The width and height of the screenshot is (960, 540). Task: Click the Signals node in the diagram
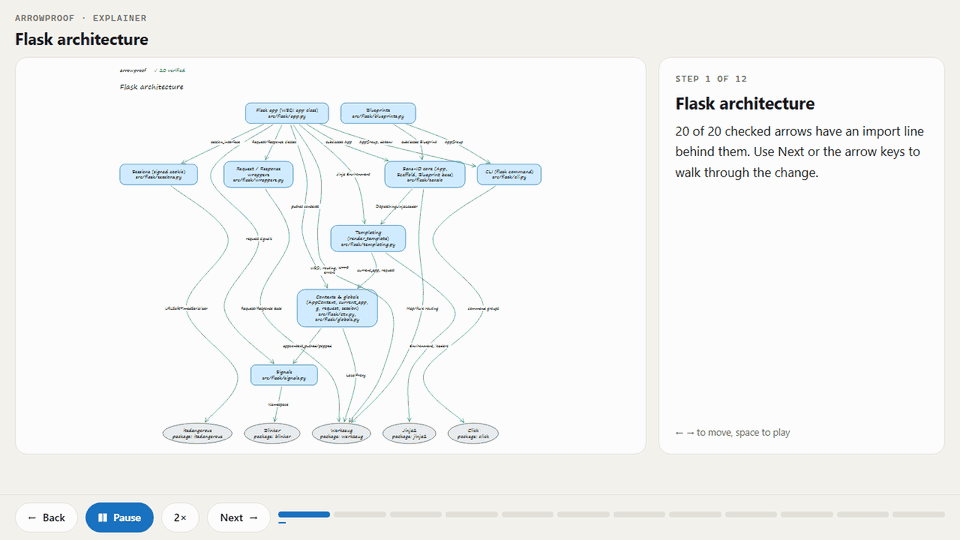284,375
